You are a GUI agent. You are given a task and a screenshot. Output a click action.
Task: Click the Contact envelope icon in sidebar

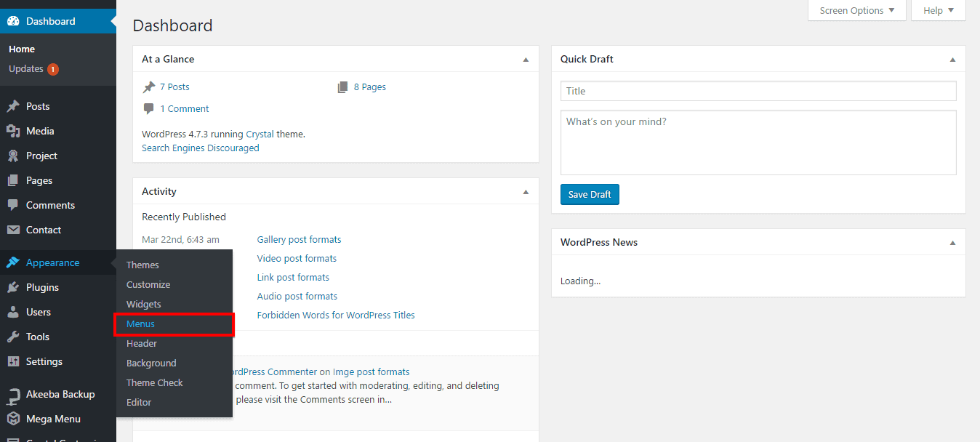coord(13,230)
